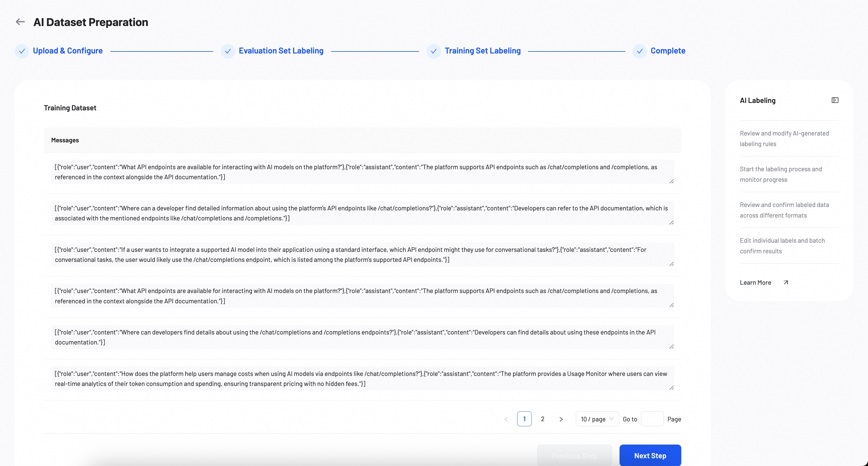Click message box starting 'Where can developers find details'
The height and width of the screenshot is (466, 868).
[363, 337]
